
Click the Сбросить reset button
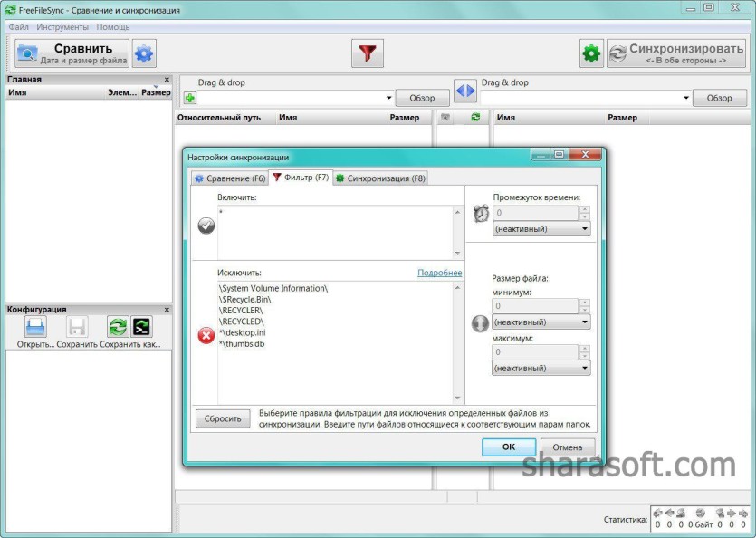pyautogui.click(x=223, y=418)
